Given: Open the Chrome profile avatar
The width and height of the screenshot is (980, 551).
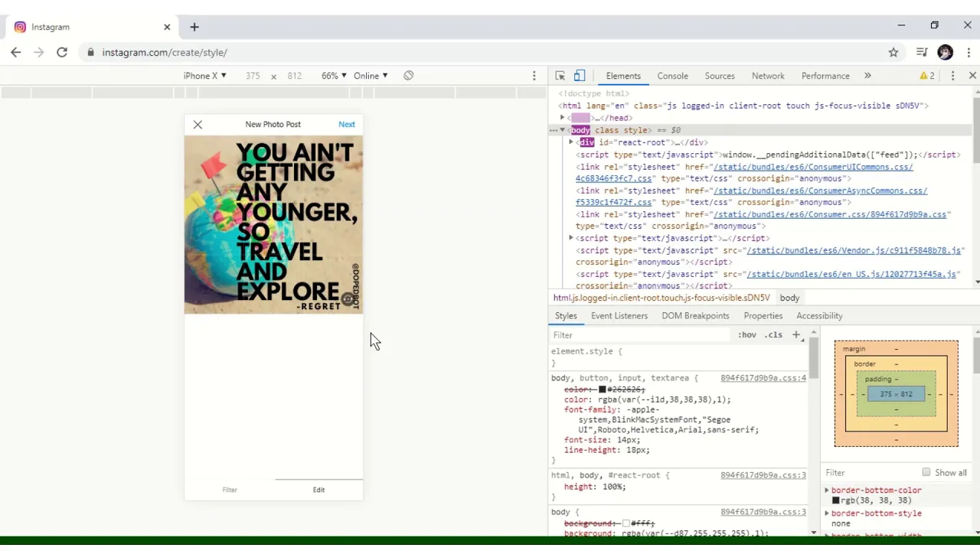Looking at the screenshot, I should [x=946, y=52].
